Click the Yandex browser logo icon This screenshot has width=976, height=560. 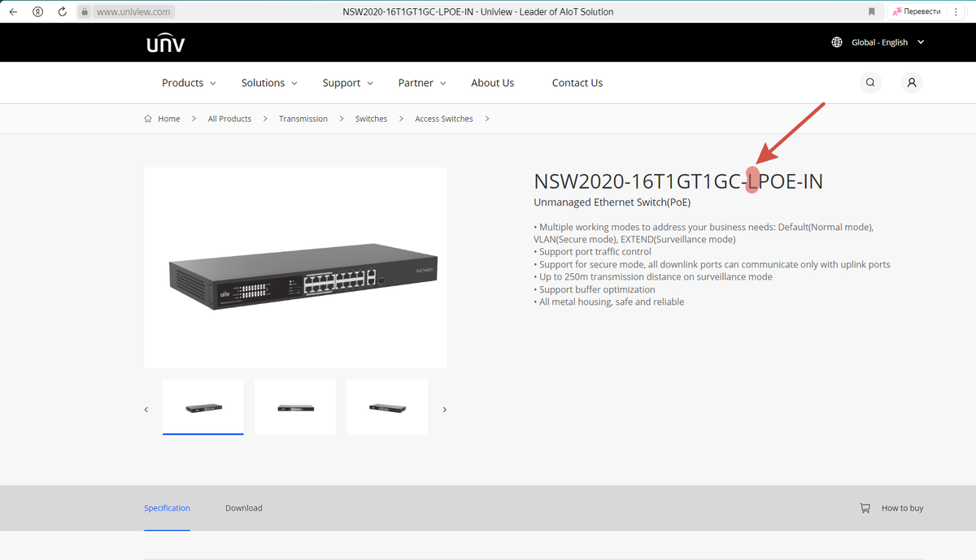pyautogui.click(x=37, y=12)
